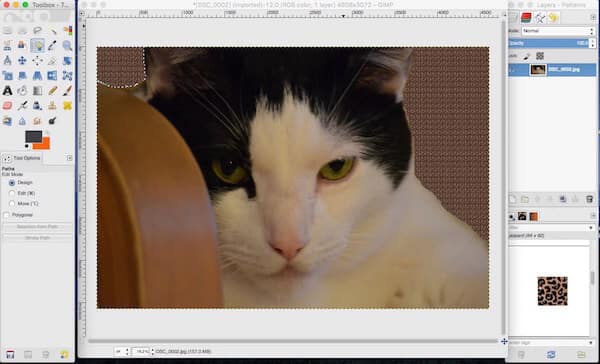Open the Tool Options tab
The height and width of the screenshot is (364, 600).
(23, 158)
